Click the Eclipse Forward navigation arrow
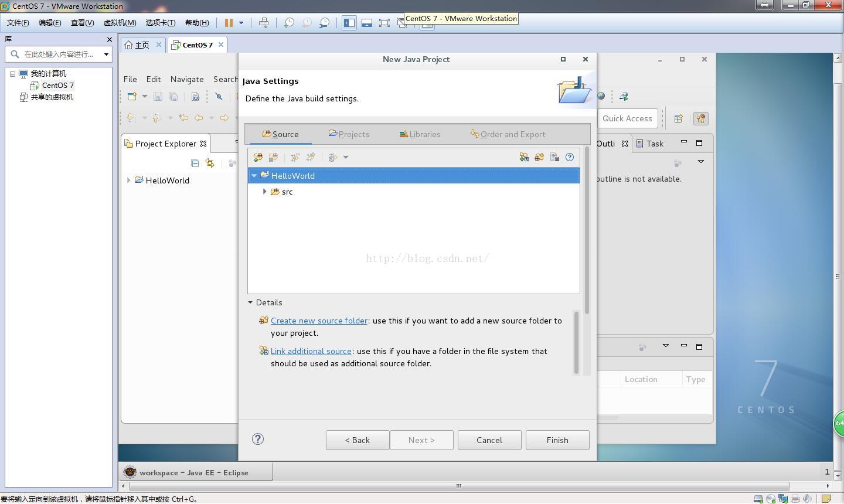 [x=224, y=118]
